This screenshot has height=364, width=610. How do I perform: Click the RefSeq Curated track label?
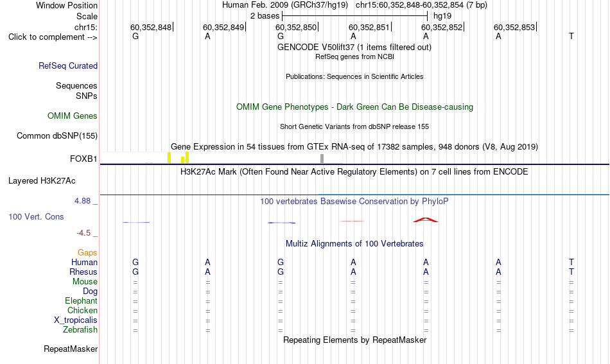click(68, 65)
